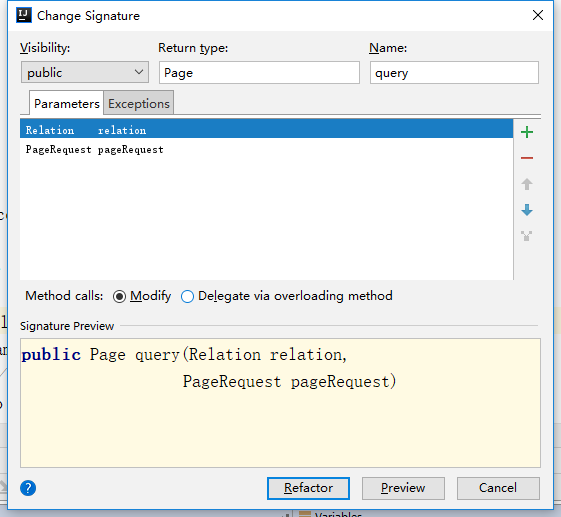The image size is (561, 517).
Task: Cancel the Change Signature dialog
Action: (498, 488)
